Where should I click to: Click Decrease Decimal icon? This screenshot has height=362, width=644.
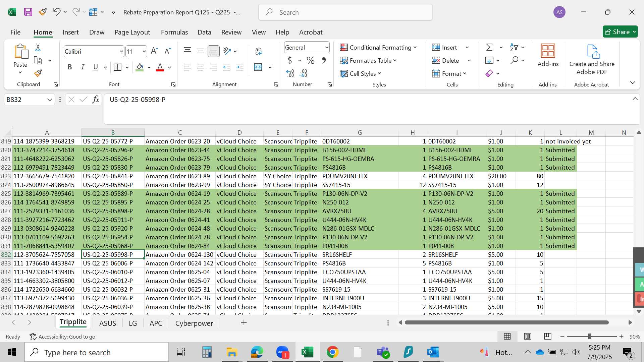(303, 73)
